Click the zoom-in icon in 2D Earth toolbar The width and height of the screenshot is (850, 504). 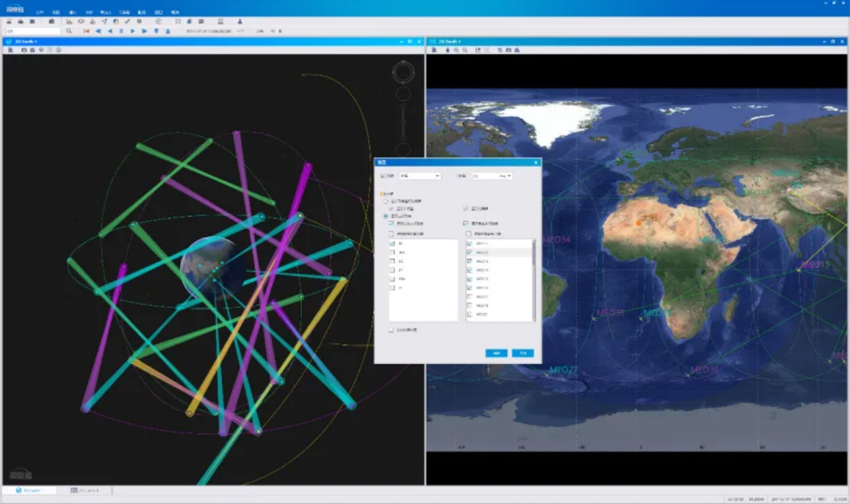point(457,50)
